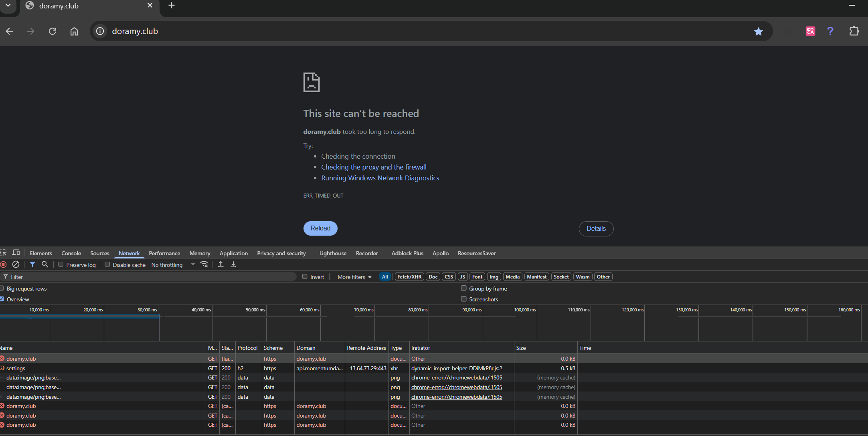View site information icon in address bar
Viewport: 868px width, 436px height.
point(100,31)
